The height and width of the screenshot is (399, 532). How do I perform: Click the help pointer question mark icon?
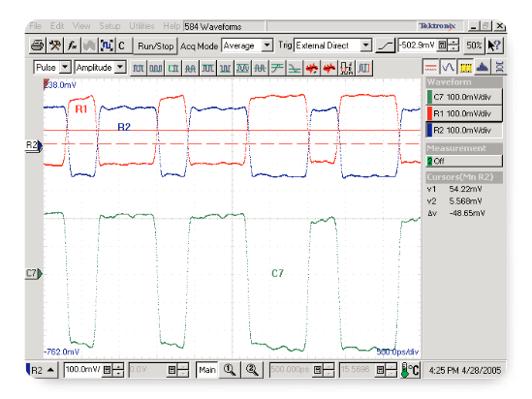(493, 46)
